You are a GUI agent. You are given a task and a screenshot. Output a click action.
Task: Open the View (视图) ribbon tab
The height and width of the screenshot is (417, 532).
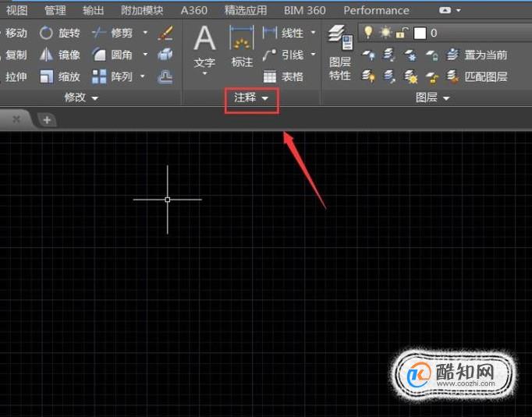click(16, 10)
